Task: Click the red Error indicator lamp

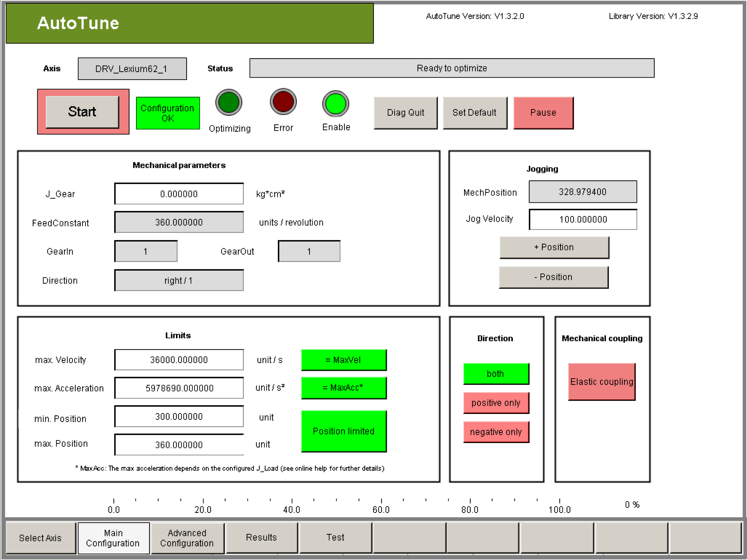Action: (x=283, y=102)
